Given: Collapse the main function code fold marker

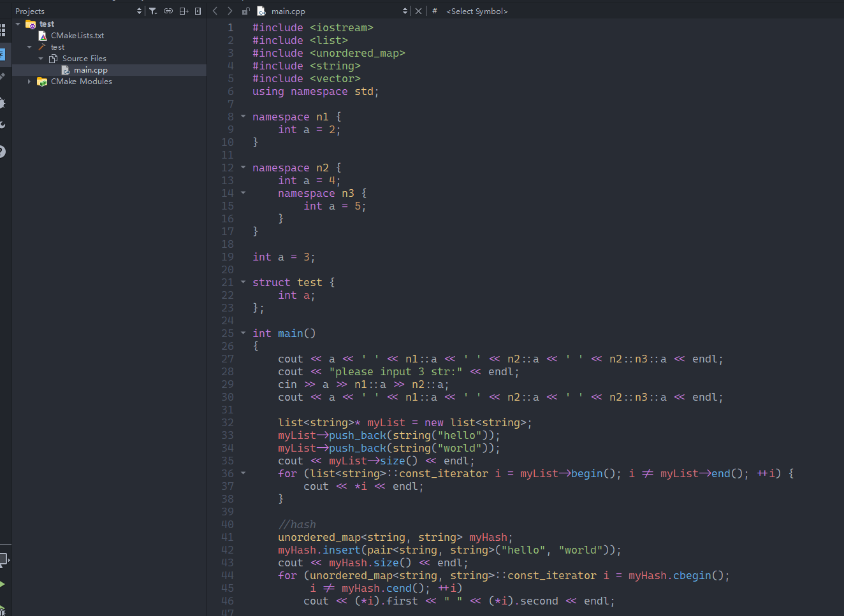Looking at the screenshot, I should 242,333.
